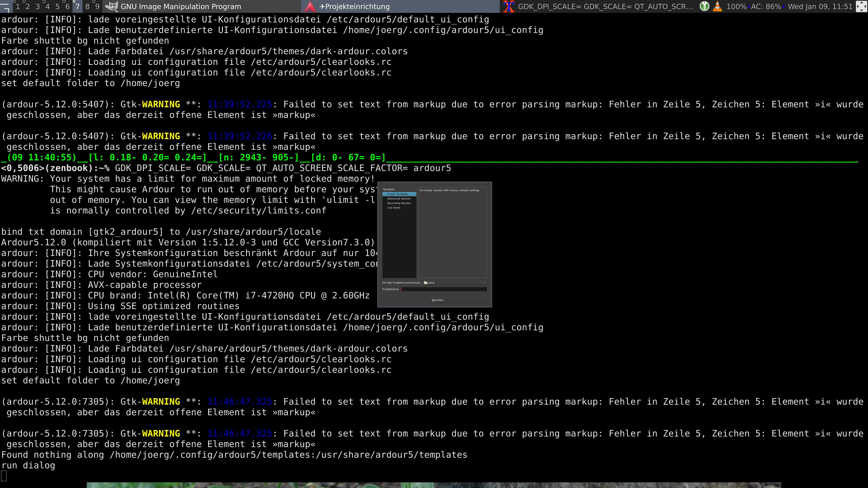Viewport: 868px width, 488px height.
Task: Click the Öffnen button
Action: coord(478,300)
